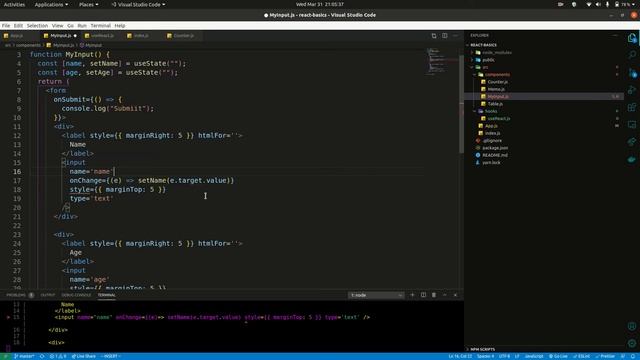Click the clock showing Wed Mar 31
Screen dimensions: 640x360
point(320,4)
